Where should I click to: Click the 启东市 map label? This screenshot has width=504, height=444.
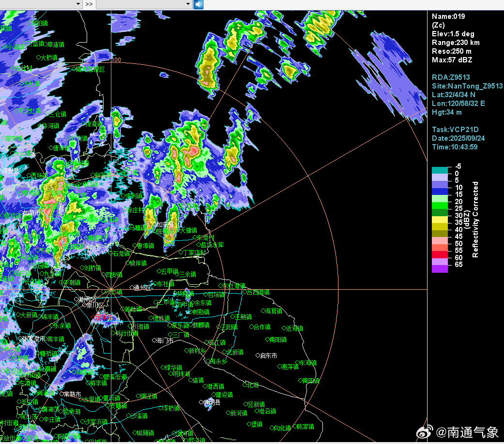pyautogui.click(x=268, y=355)
